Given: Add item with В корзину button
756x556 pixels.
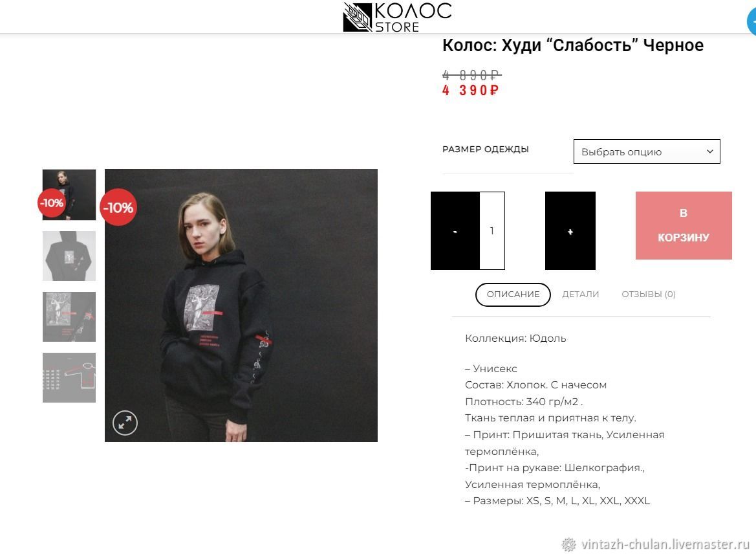Looking at the screenshot, I should click(684, 225).
